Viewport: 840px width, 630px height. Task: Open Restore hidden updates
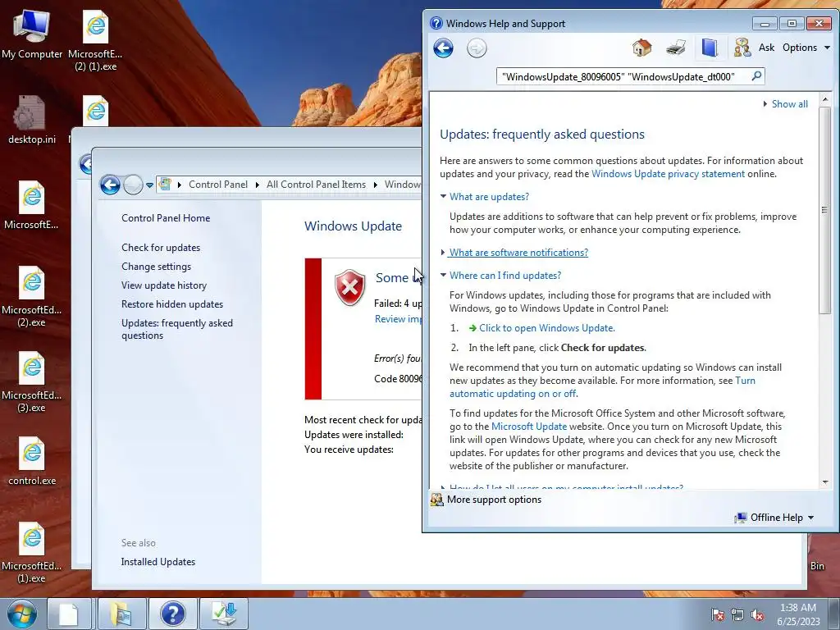(172, 304)
